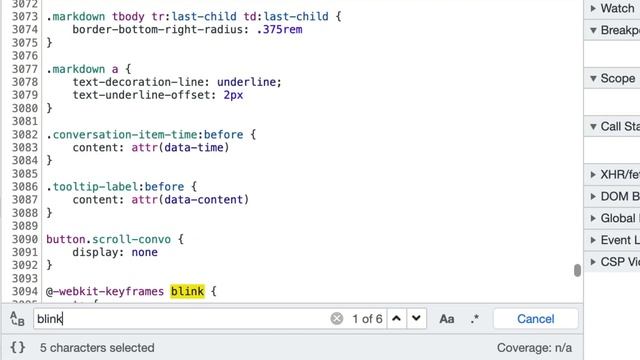Image resolution: width=640 pixels, height=360 pixels.
Task: Click the display none value
Action: pos(144,252)
